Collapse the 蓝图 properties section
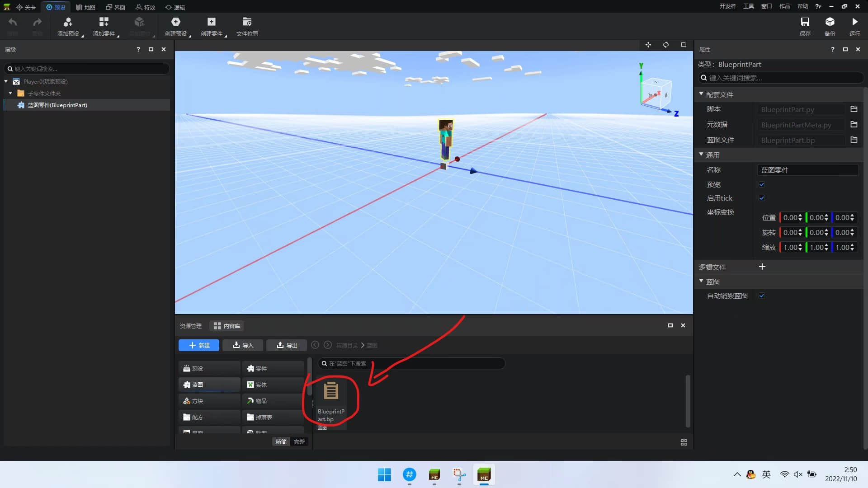The height and width of the screenshot is (488, 868). point(701,281)
